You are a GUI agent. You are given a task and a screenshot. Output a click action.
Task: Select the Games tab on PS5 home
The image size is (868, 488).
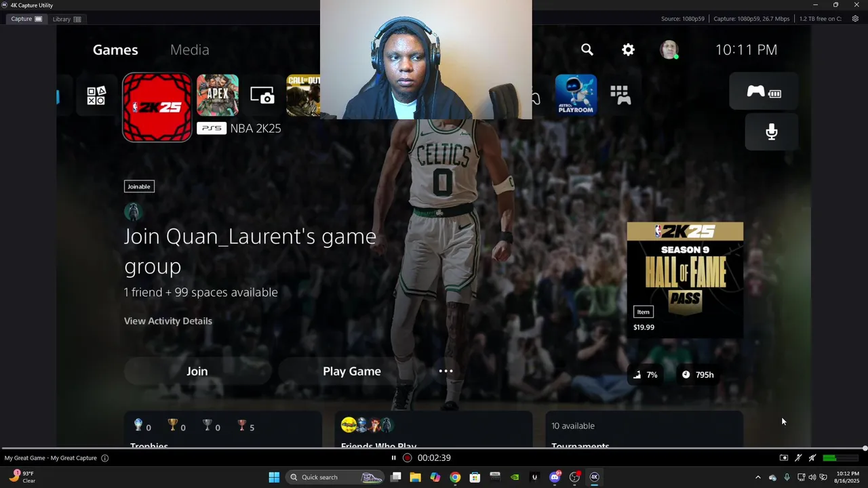click(115, 49)
